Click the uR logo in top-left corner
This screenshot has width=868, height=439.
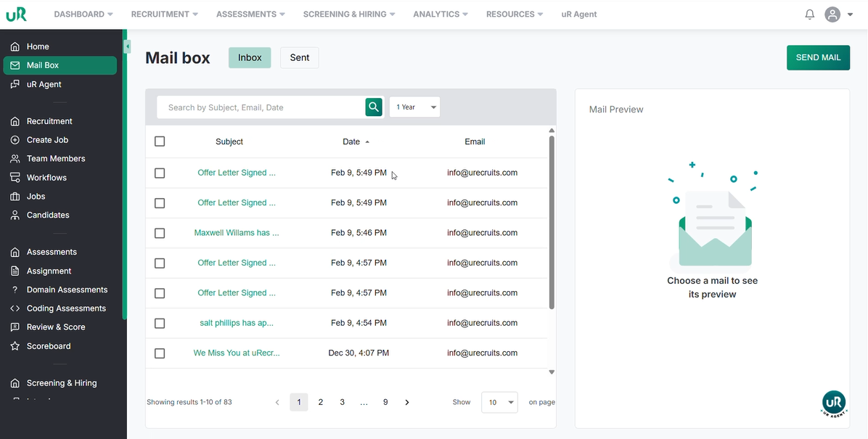(16, 15)
